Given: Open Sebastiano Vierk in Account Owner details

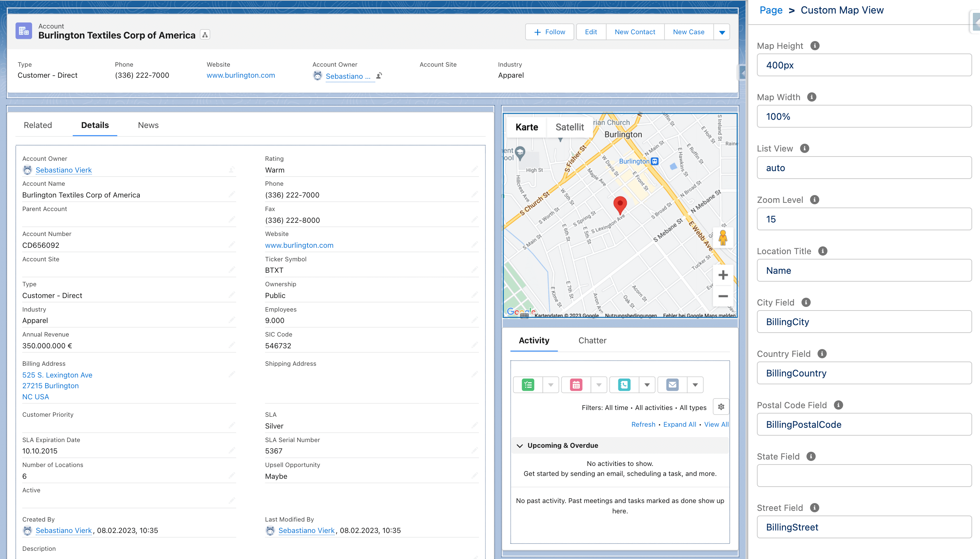Looking at the screenshot, I should [64, 170].
